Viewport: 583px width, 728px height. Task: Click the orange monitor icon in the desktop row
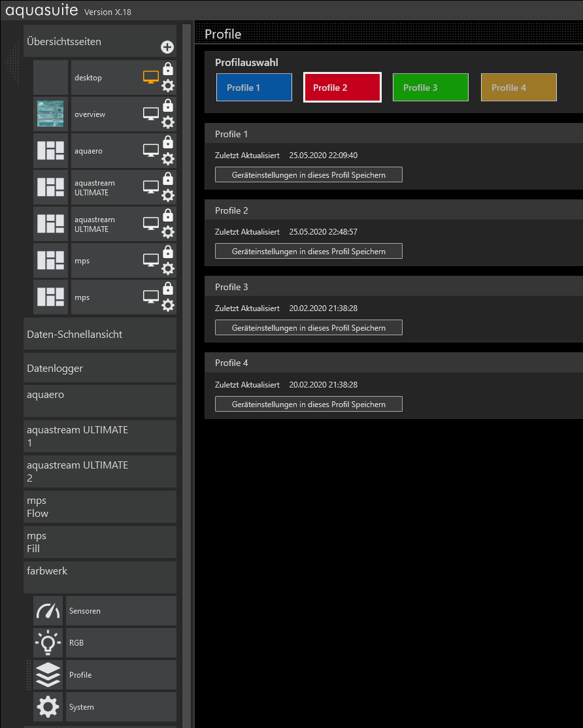pos(151,77)
